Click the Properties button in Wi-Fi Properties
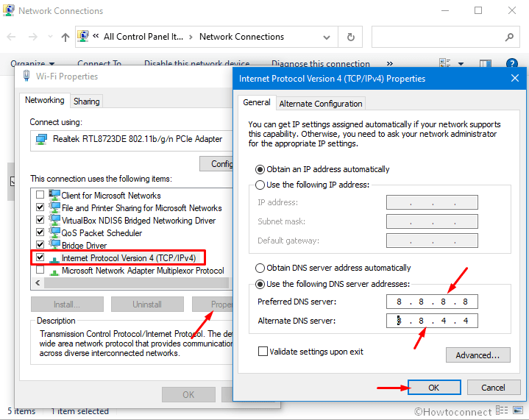This screenshot has height=420, width=529. click(x=213, y=305)
